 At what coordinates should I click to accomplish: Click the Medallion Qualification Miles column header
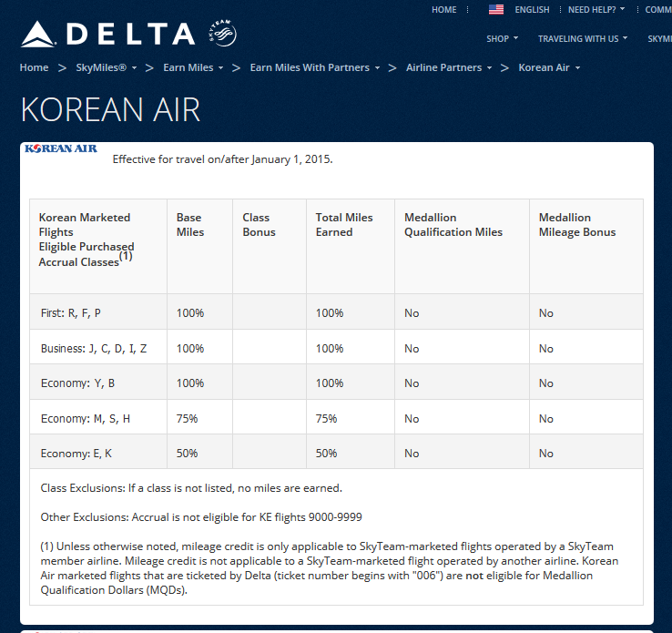pyautogui.click(x=453, y=225)
